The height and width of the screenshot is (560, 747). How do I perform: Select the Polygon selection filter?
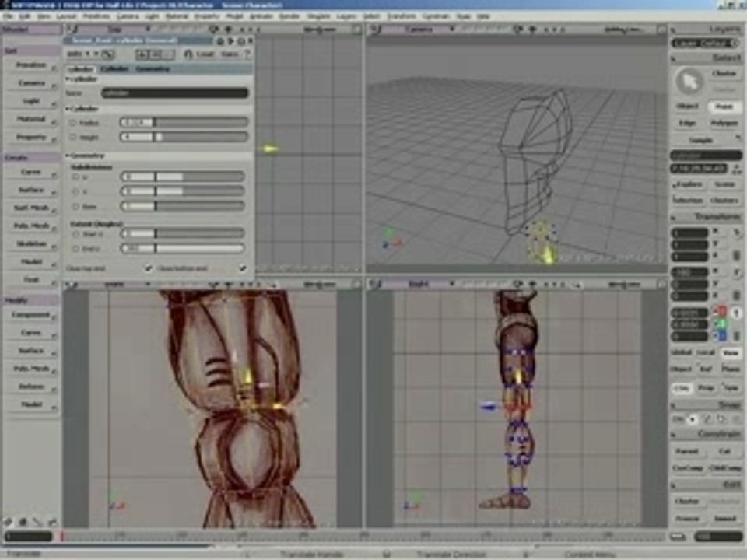[724, 124]
